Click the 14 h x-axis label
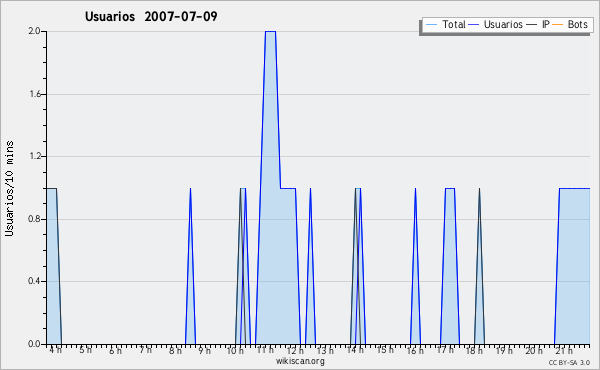This screenshot has height=370, width=600. pos(355,350)
